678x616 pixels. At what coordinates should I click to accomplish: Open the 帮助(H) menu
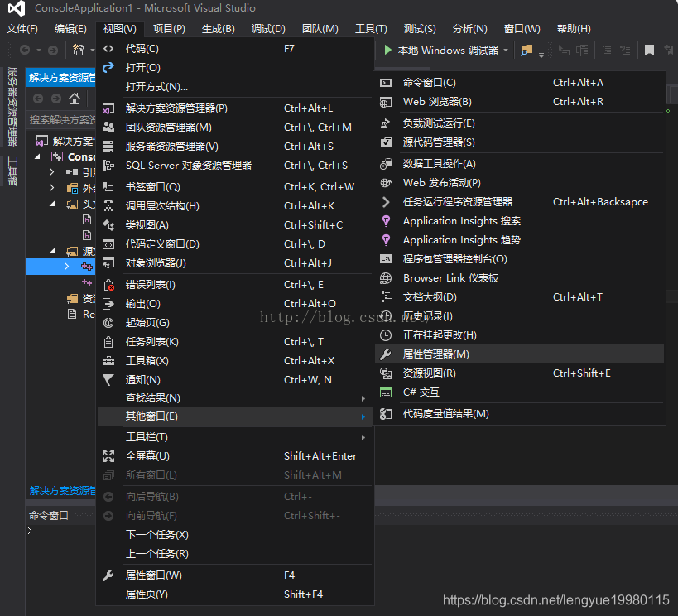[x=574, y=29]
